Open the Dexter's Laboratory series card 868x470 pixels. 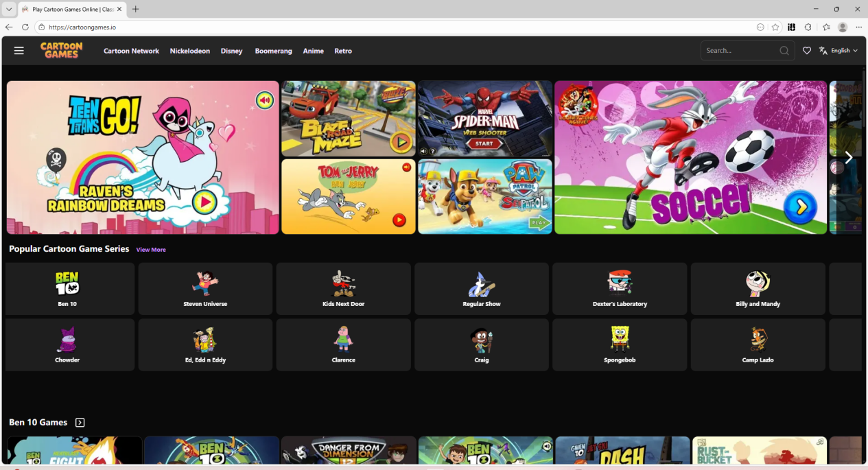pos(620,289)
